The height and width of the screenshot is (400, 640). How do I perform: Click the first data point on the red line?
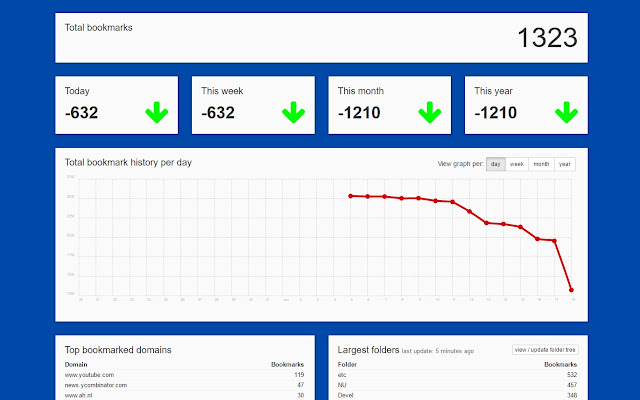click(x=351, y=196)
